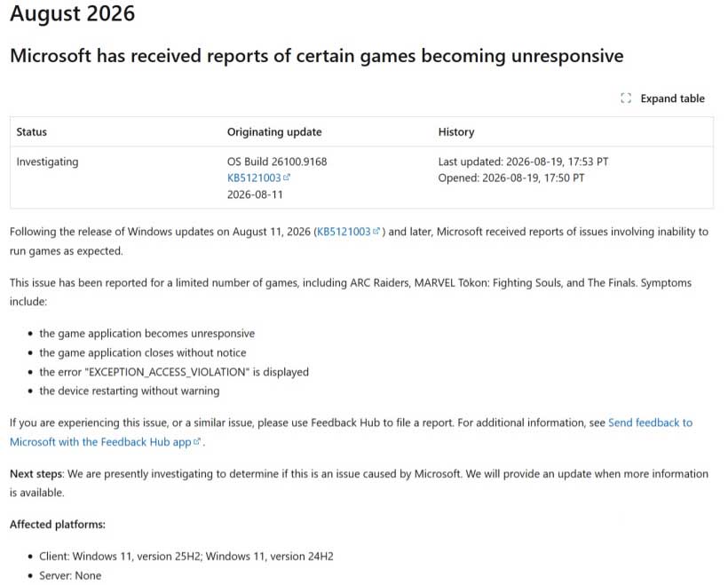Screen dimensions: 728x585
Task: Click the Investigating status cell
Action: click(x=47, y=162)
